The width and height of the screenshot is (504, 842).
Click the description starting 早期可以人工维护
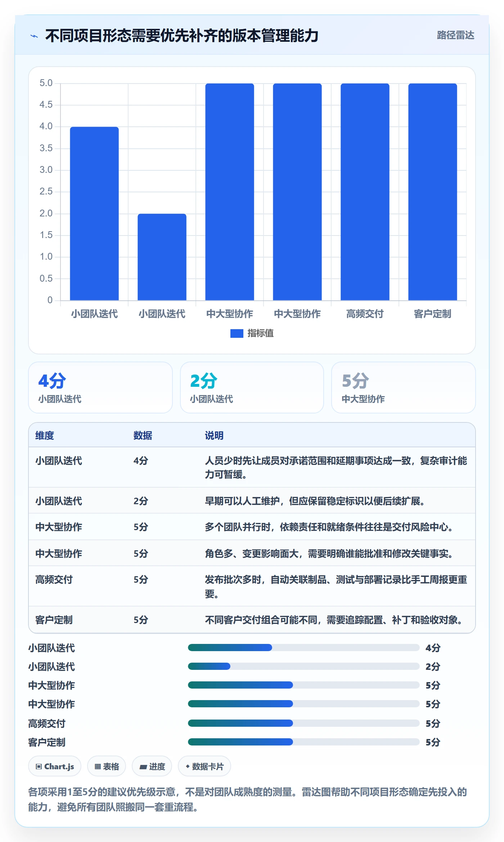point(315,501)
